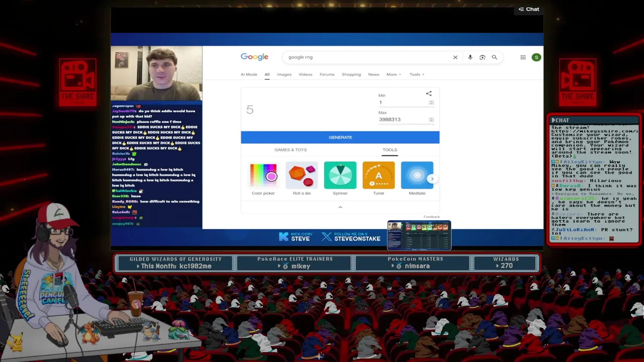Open the Meditate tool
Image resolution: width=644 pixels, height=362 pixels.
point(417,178)
